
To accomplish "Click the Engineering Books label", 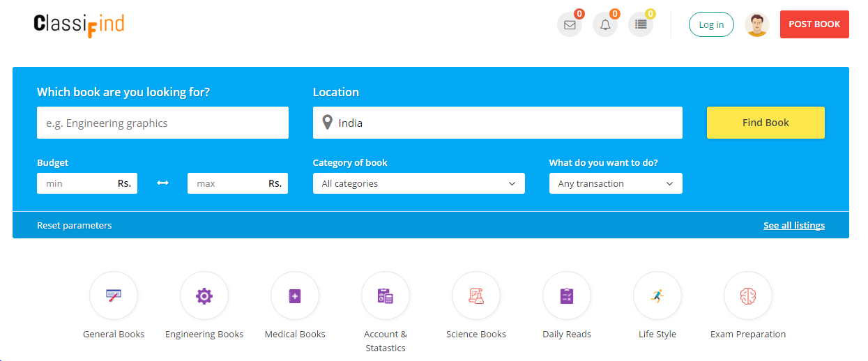I will tap(204, 334).
